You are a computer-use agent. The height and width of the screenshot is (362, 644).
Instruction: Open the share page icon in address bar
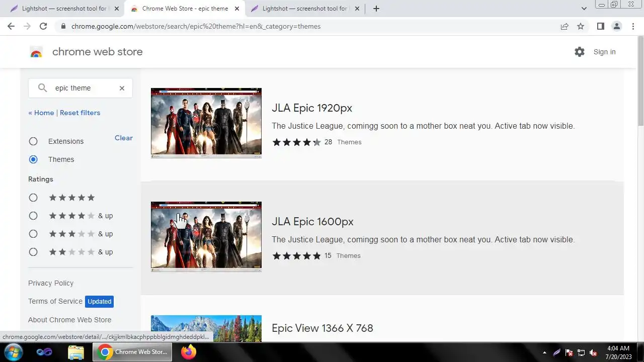pyautogui.click(x=565, y=26)
